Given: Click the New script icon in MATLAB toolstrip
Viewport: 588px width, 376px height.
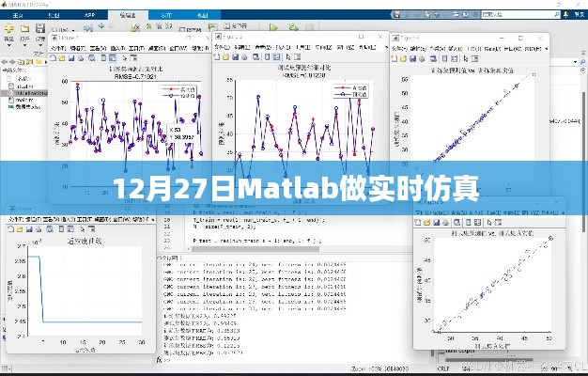Looking at the screenshot, I should pyautogui.click(x=8, y=29).
